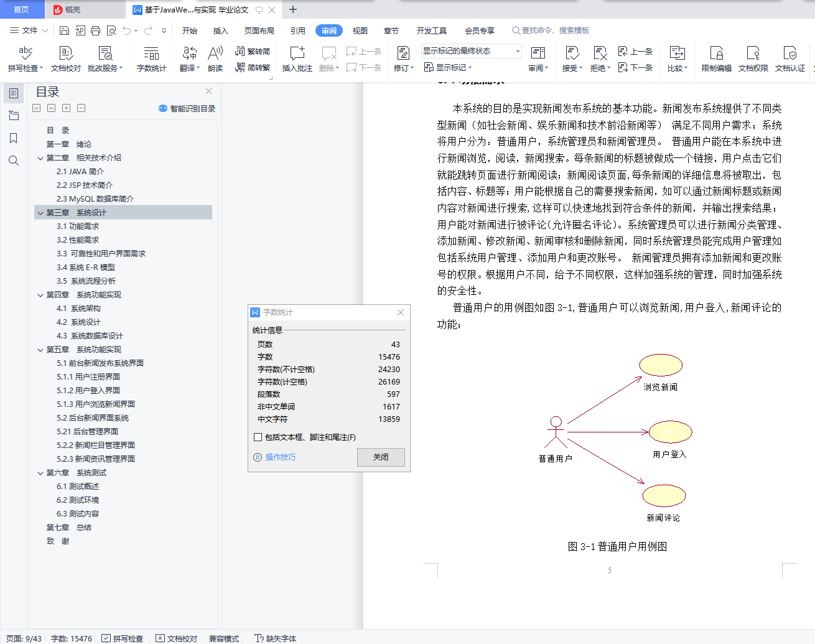
Task: Click 关闭 button in 字数统计 dialog
Action: tap(381, 457)
